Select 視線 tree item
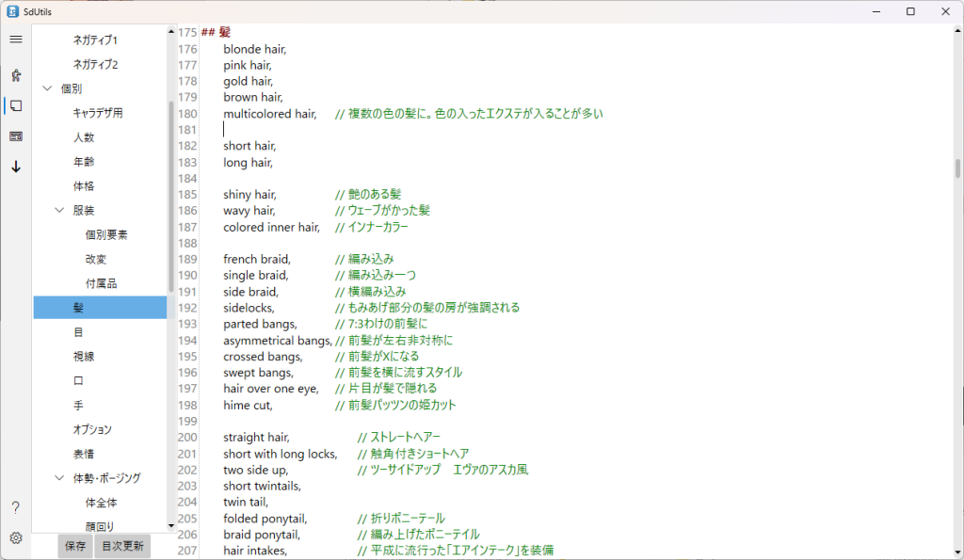 pos(84,357)
